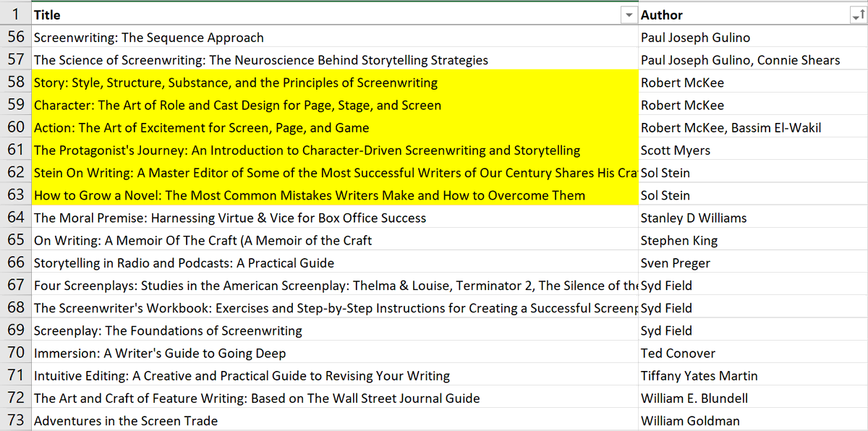The width and height of the screenshot is (868, 431).
Task: Select 'On Writing: A Memoir Of The Craft' cell
Action: tap(335, 240)
